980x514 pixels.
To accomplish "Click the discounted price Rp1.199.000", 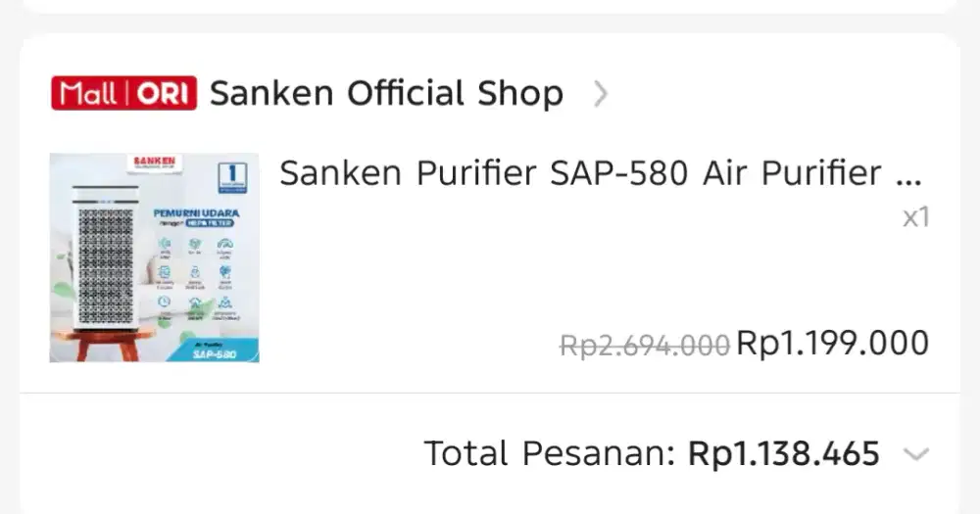I will [x=832, y=343].
